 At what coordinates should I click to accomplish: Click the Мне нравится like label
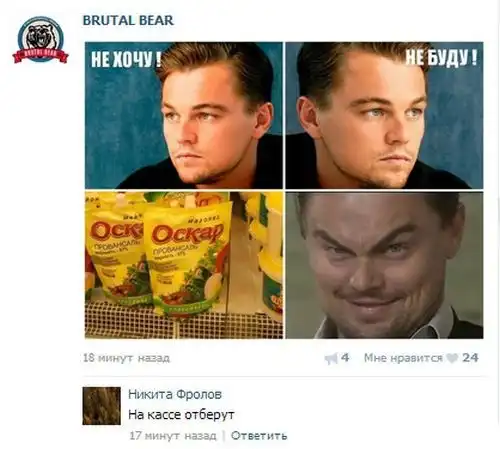pyautogui.click(x=403, y=358)
